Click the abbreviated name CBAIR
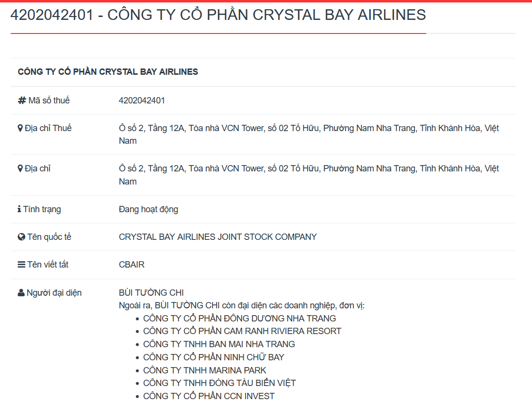Image resolution: width=532 pixels, height=404 pixels. point(132,265)
